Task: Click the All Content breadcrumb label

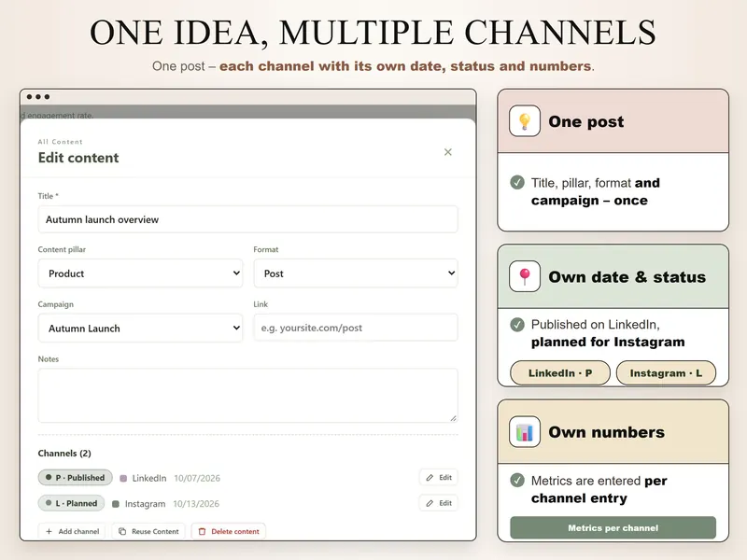Action: click(60, 142)
